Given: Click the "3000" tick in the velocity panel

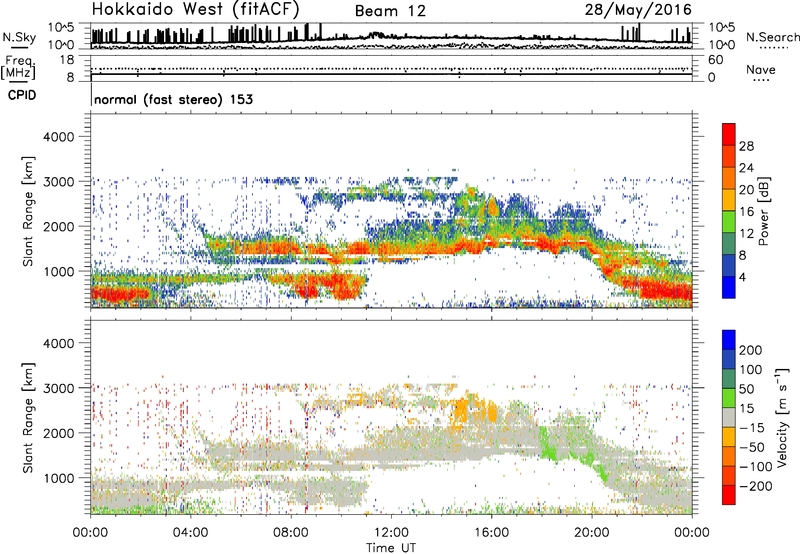Looking at the screenshot, I should [x=59, y=388].
